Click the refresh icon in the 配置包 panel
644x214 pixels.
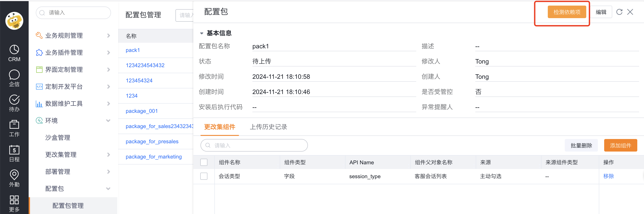620,12
